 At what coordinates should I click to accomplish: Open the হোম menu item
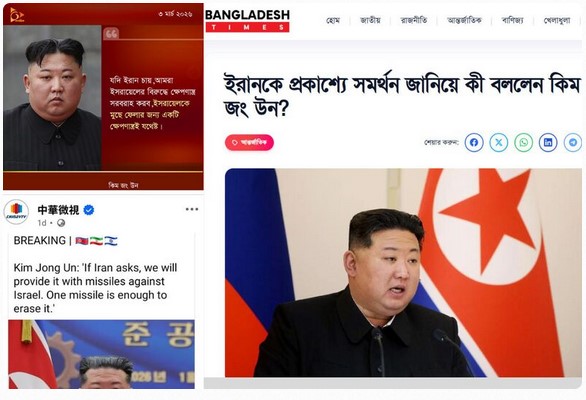(x=333, y=20)
